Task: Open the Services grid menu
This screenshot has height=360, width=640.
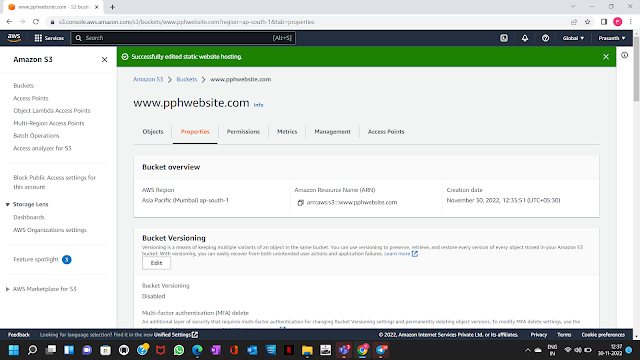Action: (49, 38)
